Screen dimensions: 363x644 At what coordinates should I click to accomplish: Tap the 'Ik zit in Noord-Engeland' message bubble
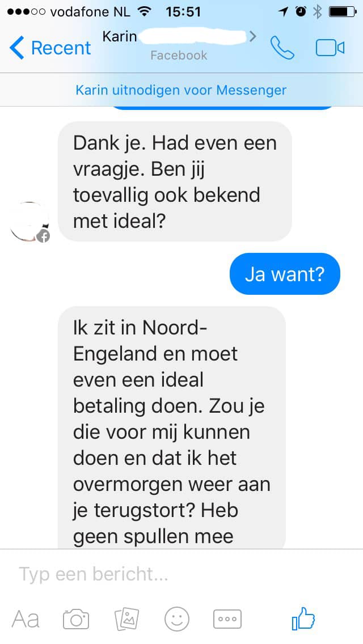click(171, 428)
